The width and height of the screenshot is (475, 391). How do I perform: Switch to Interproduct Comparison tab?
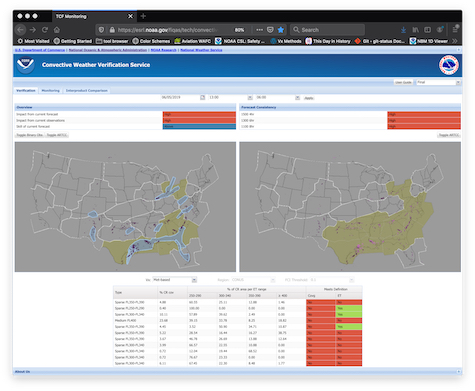87,90
